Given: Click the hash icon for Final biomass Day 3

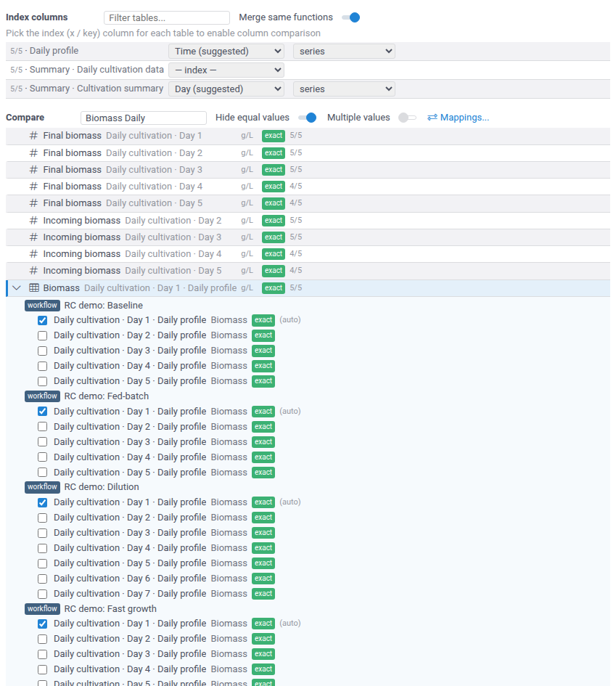Looking at the screenshot, I should [x=33, y=170].
